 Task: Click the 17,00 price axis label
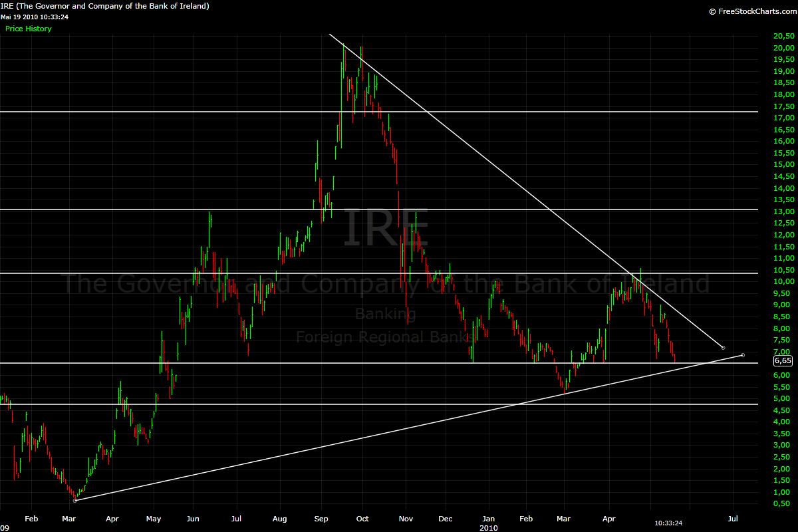(x=783, y=118)
